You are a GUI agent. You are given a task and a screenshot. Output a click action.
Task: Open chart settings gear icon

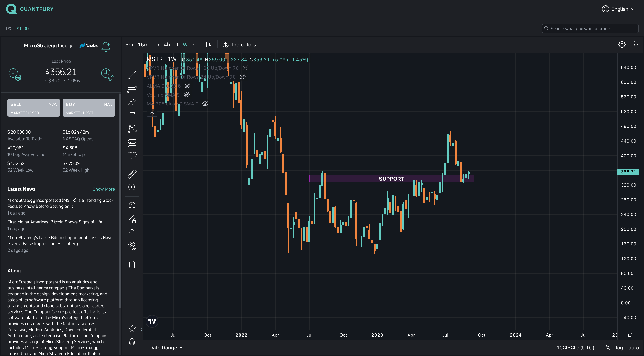[622, 45]
